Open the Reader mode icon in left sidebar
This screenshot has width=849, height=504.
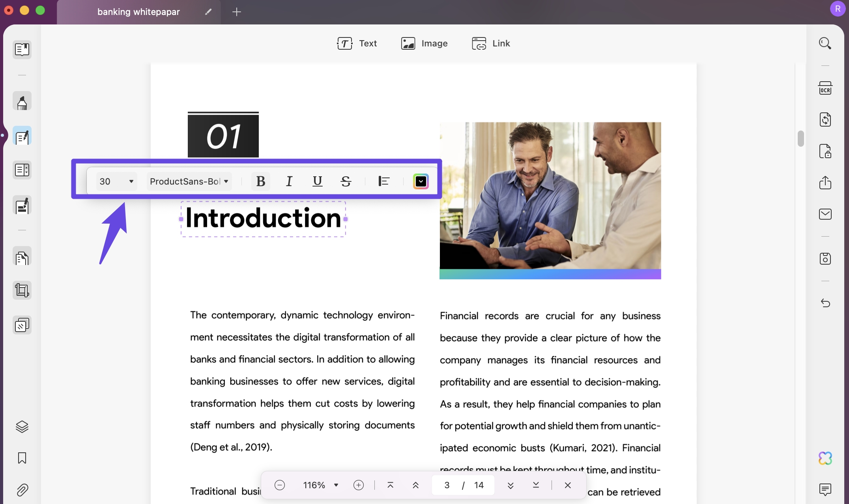(22, 49)
